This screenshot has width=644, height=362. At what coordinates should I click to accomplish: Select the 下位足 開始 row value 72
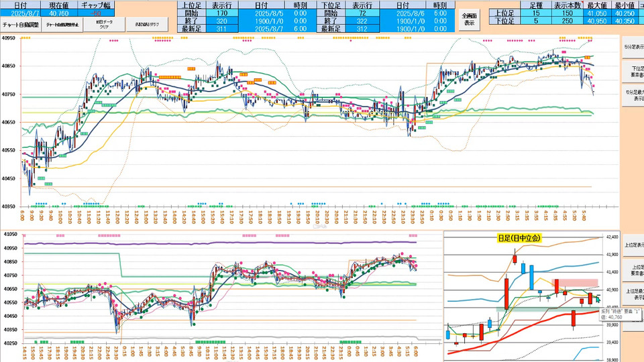[x=363, y=13]
